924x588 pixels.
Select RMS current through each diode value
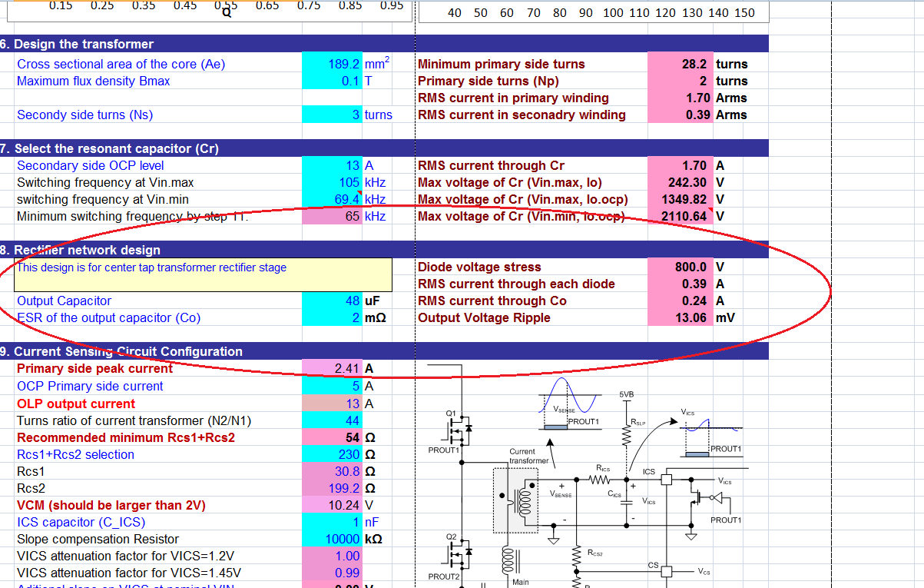tap(681, 284)
